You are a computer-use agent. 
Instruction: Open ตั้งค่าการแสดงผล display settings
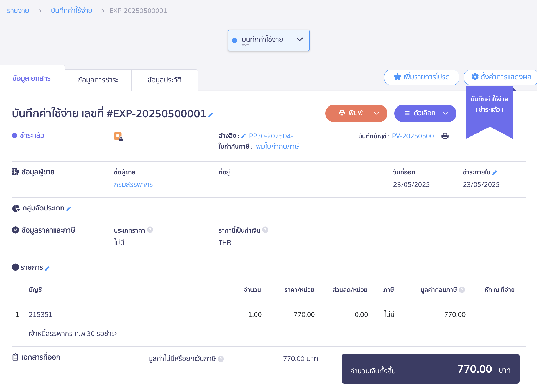click(x=501, y=77)
